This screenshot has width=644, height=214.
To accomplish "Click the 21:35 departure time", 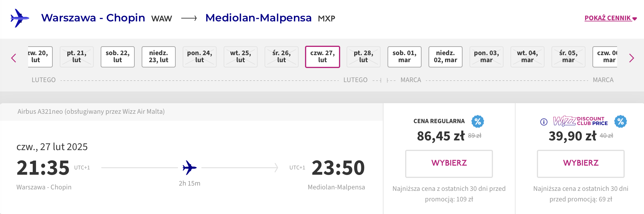I will [x=43, y=168].
